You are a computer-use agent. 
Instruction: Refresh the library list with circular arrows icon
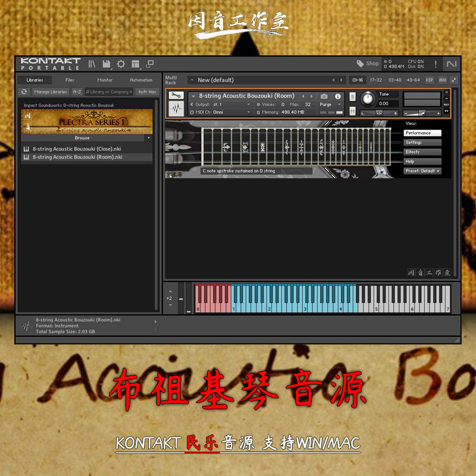tap(24, 91)
